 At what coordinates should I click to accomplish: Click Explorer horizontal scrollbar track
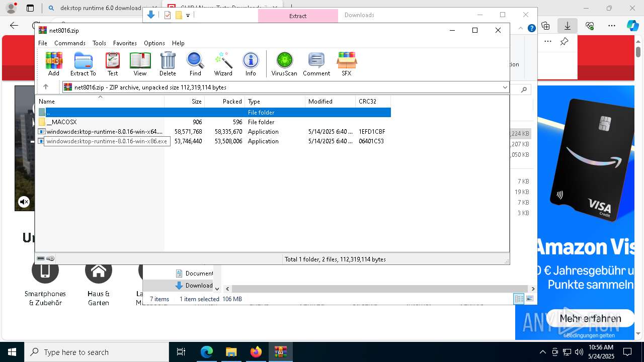coord(379,289)
